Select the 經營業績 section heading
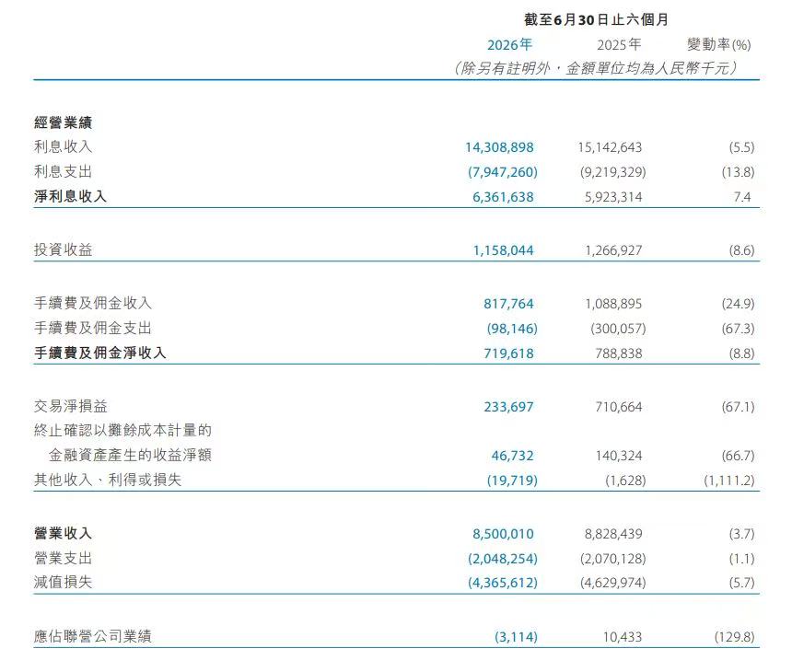 [x=64, y=122]
